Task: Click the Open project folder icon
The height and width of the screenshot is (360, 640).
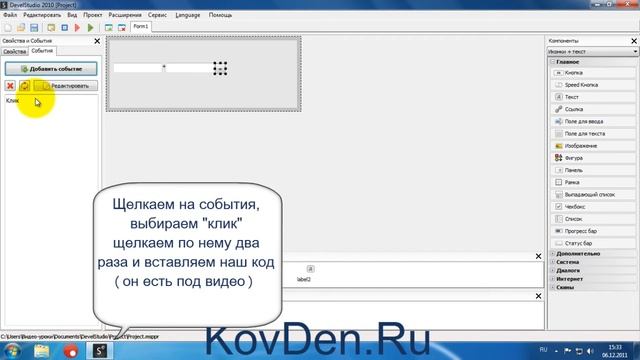Action: tap(21, 28)
